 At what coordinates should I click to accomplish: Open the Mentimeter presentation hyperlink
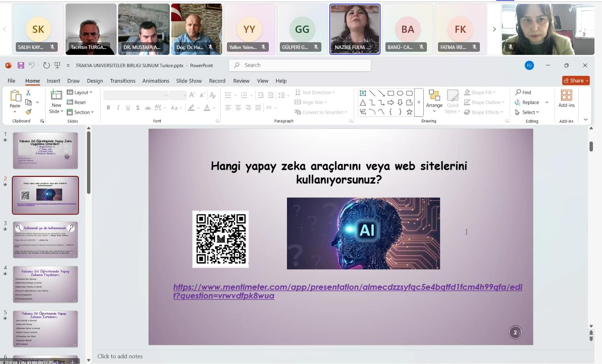tap(347, 287)
